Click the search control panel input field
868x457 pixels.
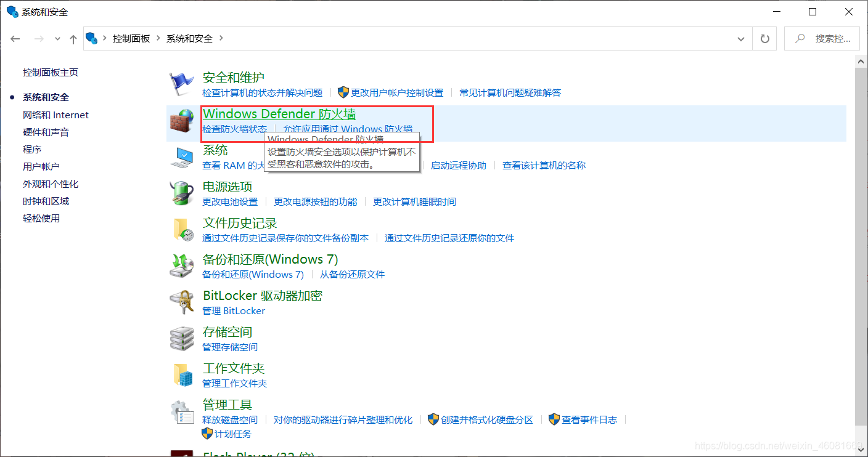click(x=822, y=38)
